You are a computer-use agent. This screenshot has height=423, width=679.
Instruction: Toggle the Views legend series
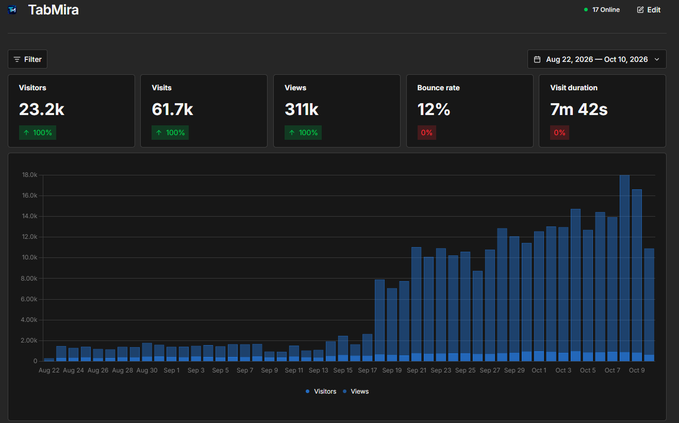pyautogui.click(x=356, y=391)
